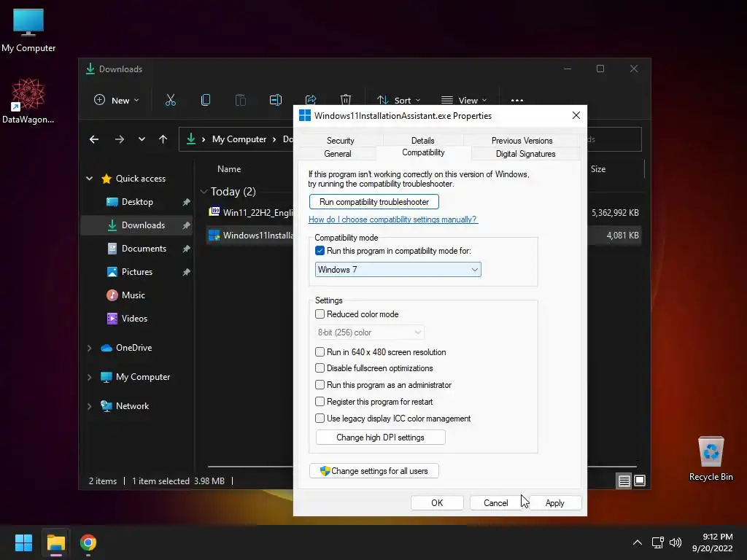Switch to the General tab

(x=337, y=154)
